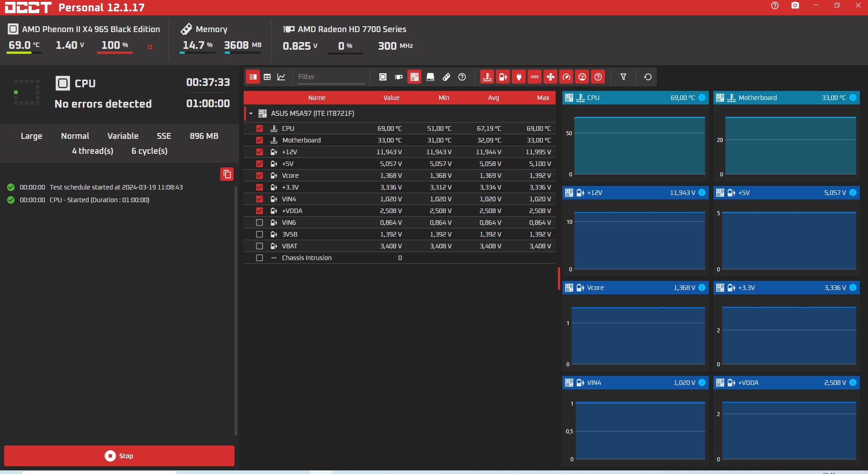Toggle the temperature sensor filter
The height and width of the screenshot is (474, 868).
(x=487, y=77)
